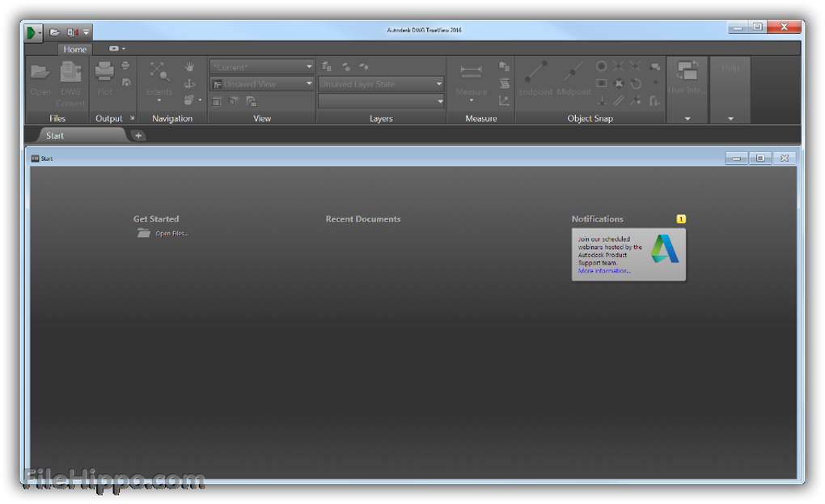The width and height of the screenshot is (825, 504).
Task: Open the green application menu button
Action: tap(32, 32)
